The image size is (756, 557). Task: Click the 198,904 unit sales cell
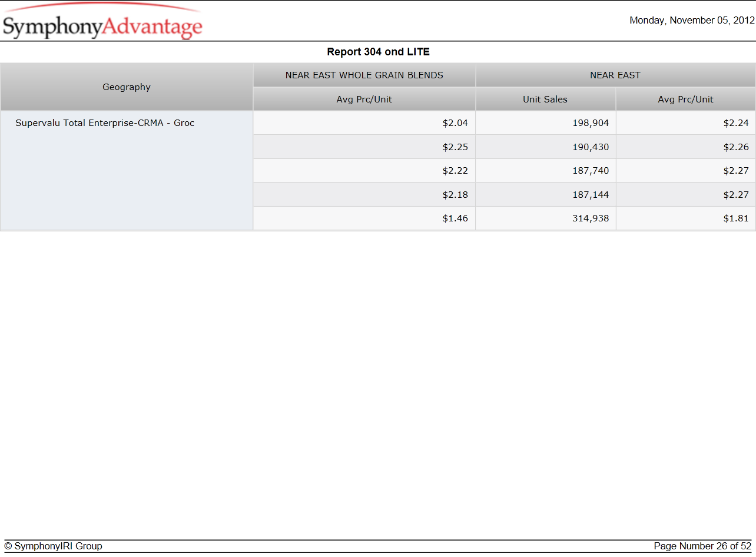(x=545, y=123)
